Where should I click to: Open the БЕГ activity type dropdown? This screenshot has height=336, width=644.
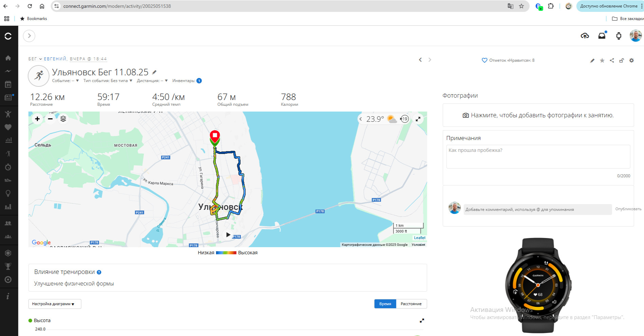point(35,59)
